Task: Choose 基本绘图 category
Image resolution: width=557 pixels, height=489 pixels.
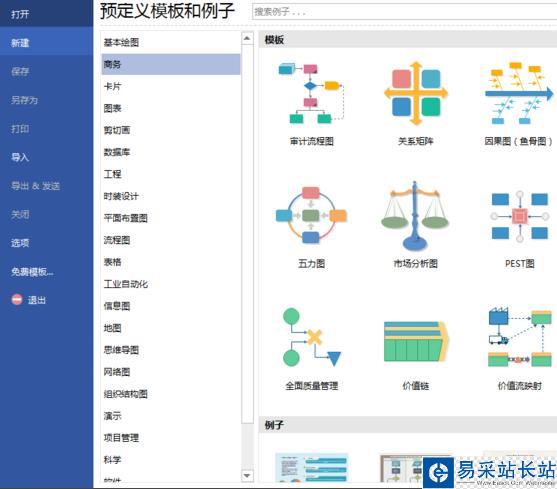Action: point(121,43)
